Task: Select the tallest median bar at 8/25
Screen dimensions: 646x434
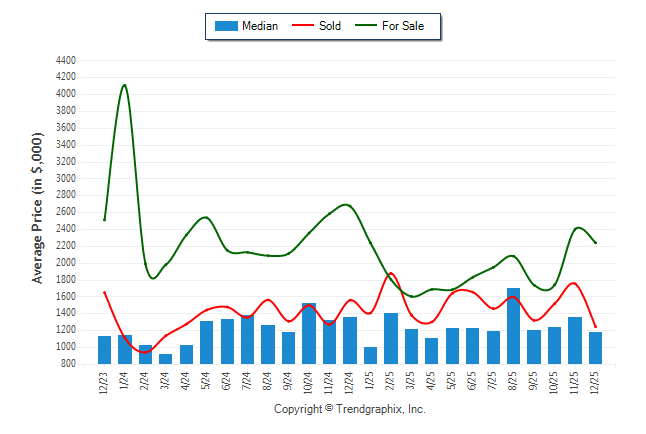Action: [x=514, y=326]
